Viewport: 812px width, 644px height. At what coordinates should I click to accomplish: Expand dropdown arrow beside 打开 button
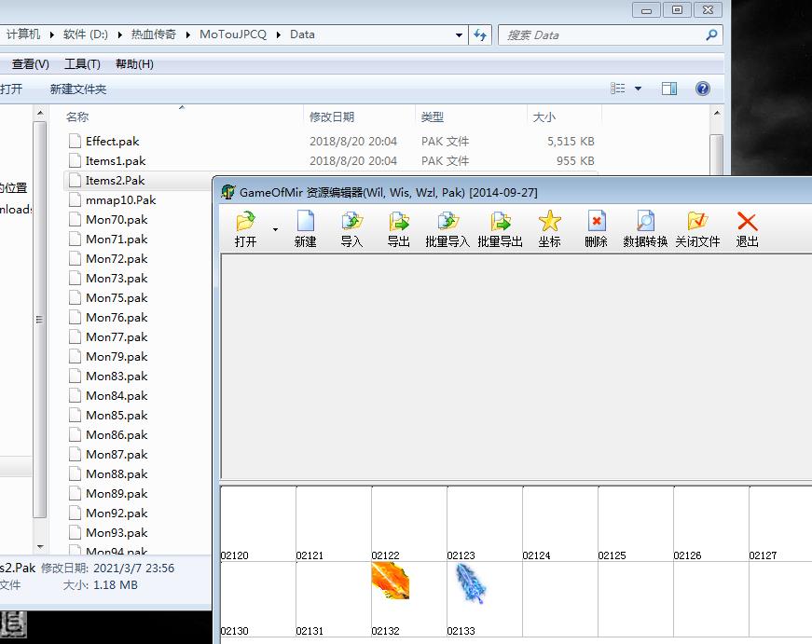(x=275, y=229)
